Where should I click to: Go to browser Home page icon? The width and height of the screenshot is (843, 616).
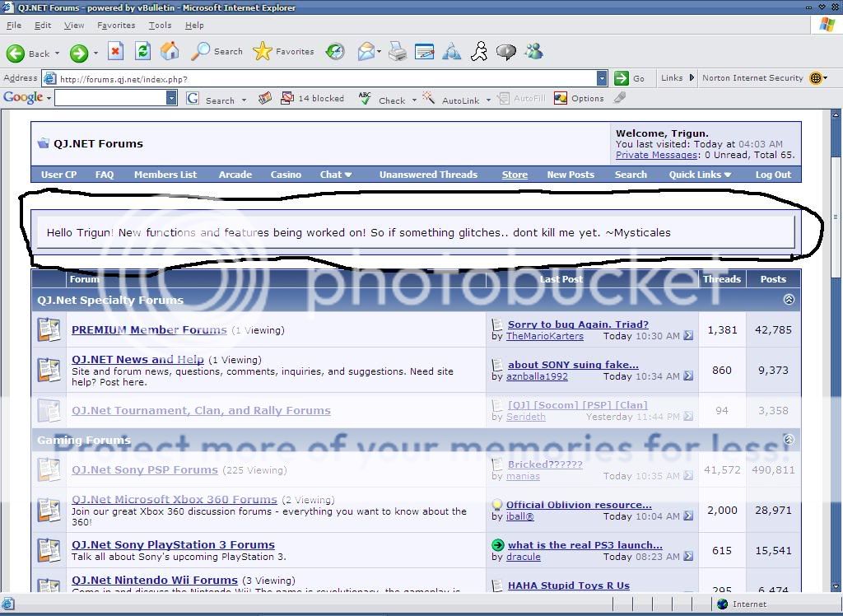tap(170, 52)
